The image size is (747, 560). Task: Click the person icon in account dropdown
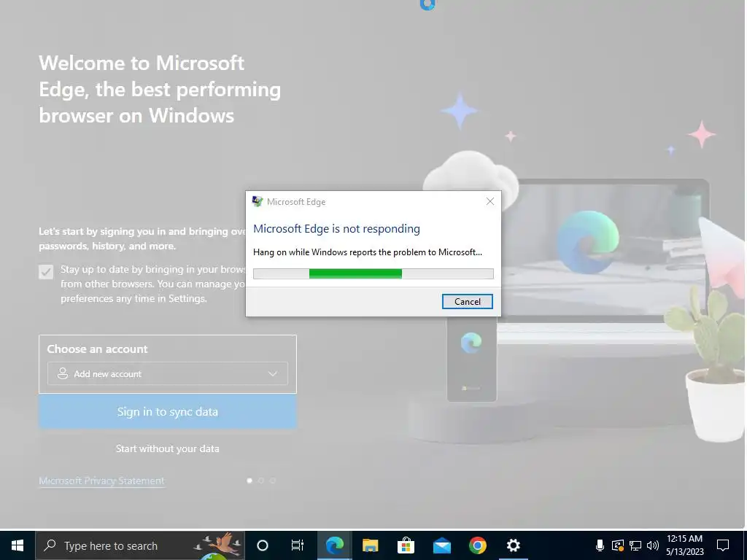[x=63, y=374]
